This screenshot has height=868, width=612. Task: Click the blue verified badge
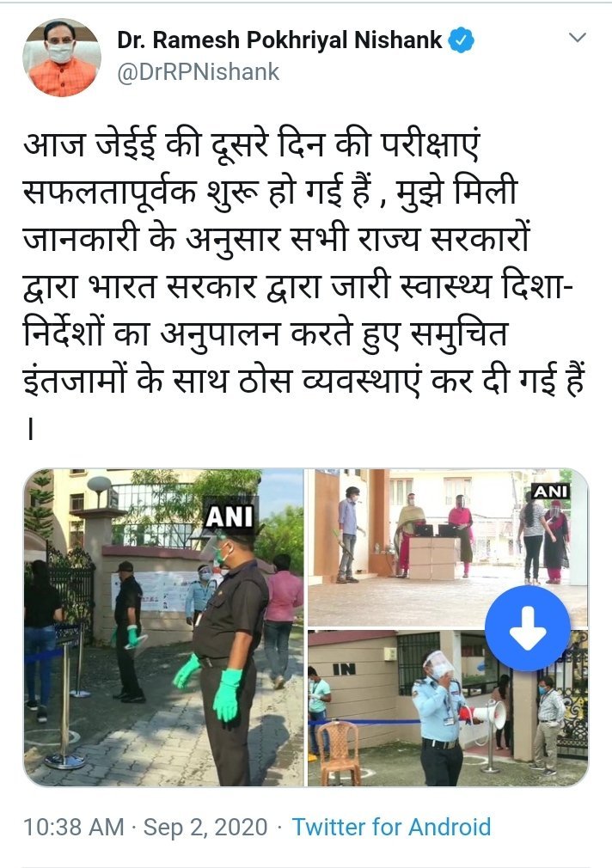pyautogui.click(x=461, y=40)
